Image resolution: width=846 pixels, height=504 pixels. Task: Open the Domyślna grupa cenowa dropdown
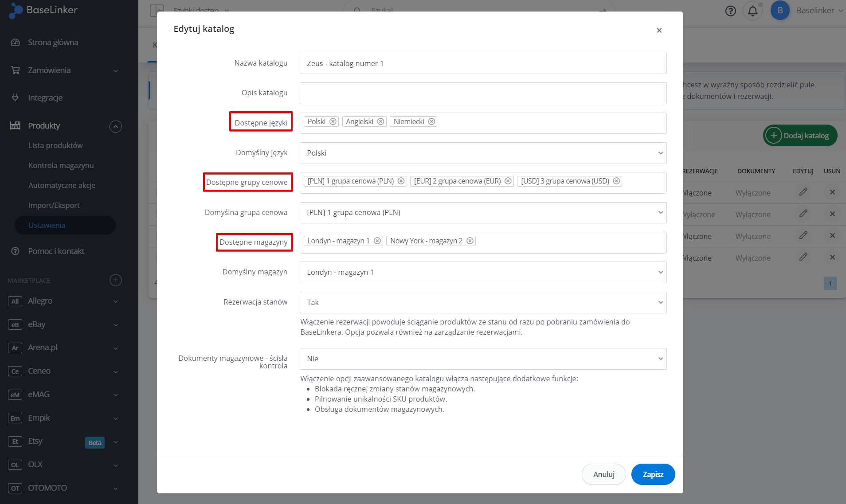(x=483, y=213)
